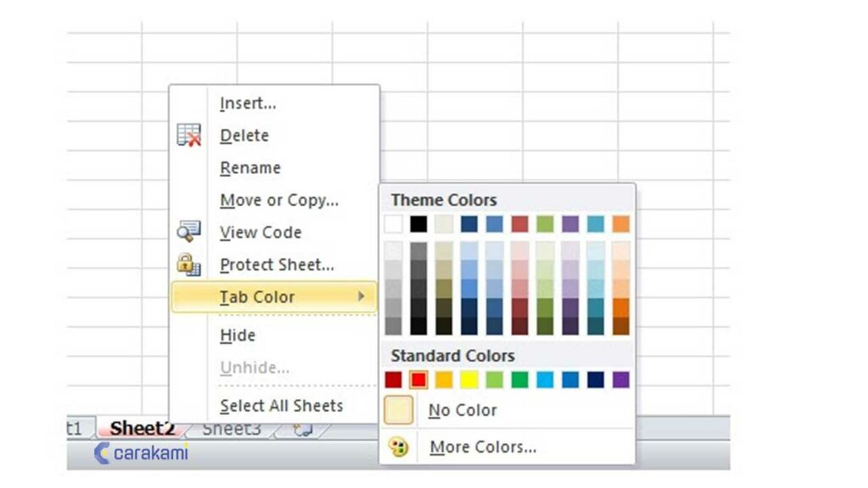Click the Insert Worksheet icon after Sheet3
Screen dimensions: 868x488
(x=301, y=429)
